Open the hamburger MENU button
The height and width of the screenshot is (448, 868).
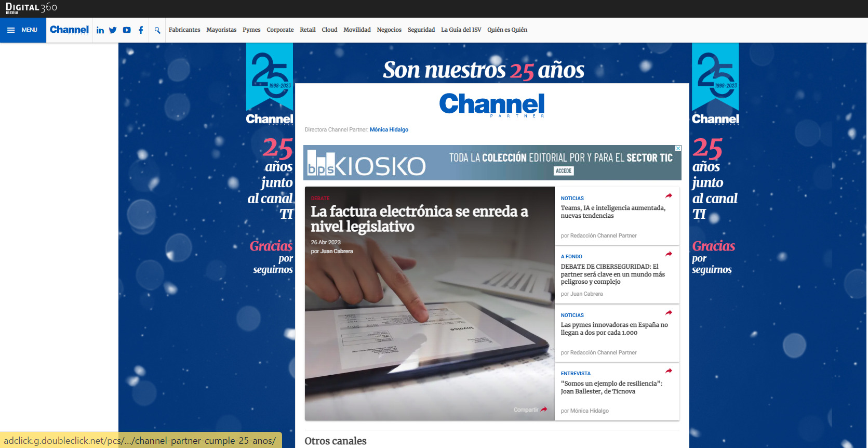[x=23, y=30]
